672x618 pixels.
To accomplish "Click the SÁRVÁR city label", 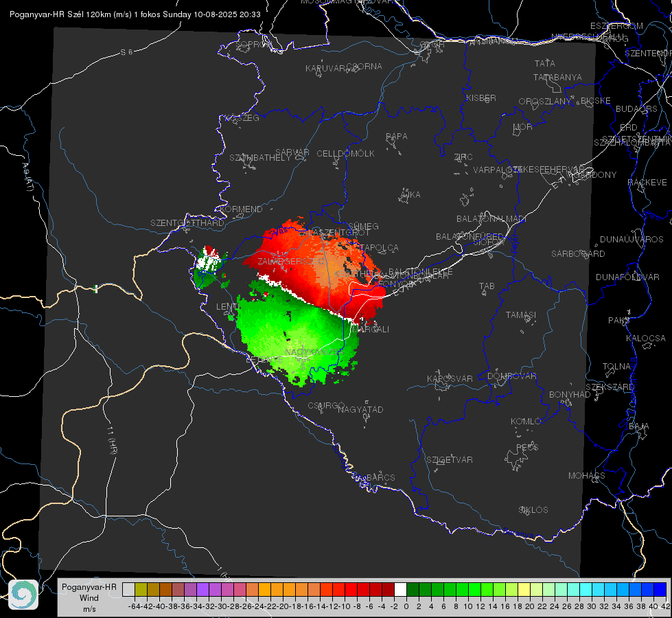I will pyautogui.click(x=292, y=152).
